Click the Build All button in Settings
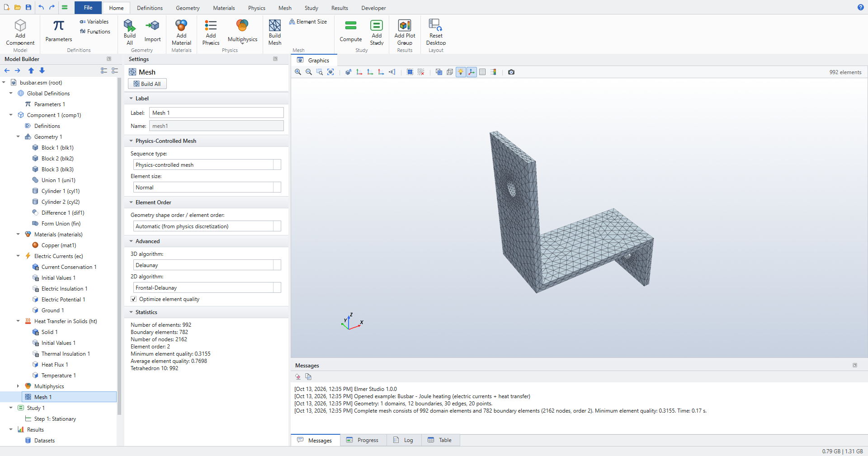Screen dimensions: 868x456 coord(147,84)
